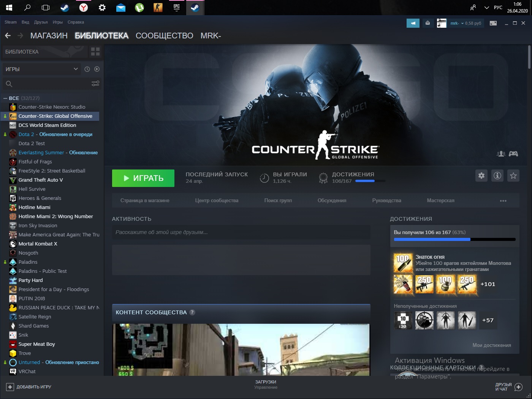The width and height of the screenshot is (532, 399).
Task: Open the MRK- profile tab
Action: tap(211, 36)
